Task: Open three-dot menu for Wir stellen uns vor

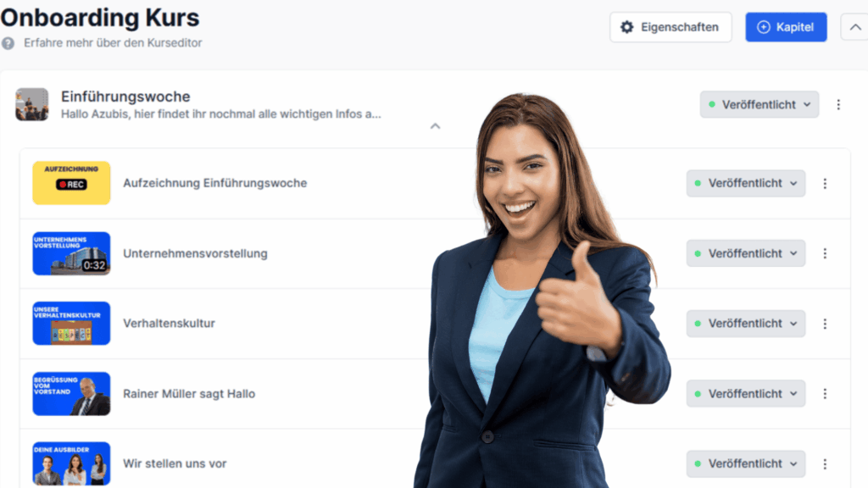Action: [825, 464]
